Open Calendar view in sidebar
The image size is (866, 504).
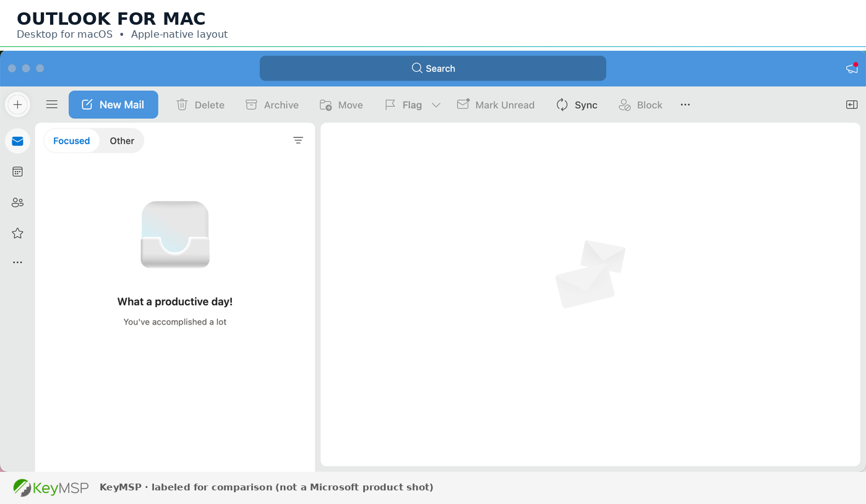click(x=17, y=172)
